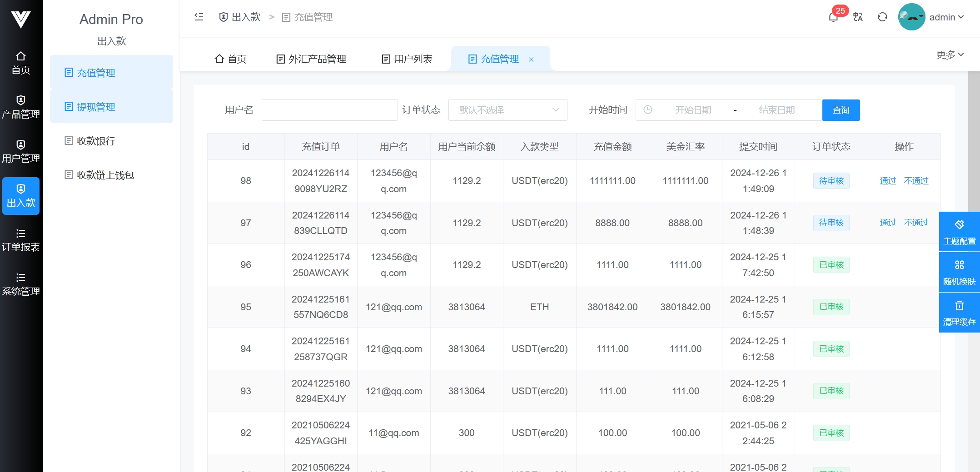Click 通过 for order id 98
This screenshot has width=980, height=472.
click(888, 181)
